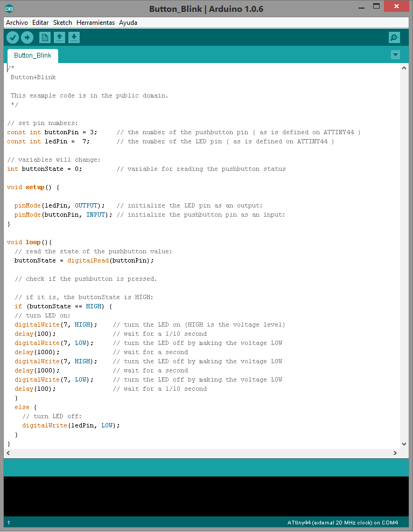The image size is (413, 532).
Task: Click the '// variables will change:' comment
Action: point(53,160)
